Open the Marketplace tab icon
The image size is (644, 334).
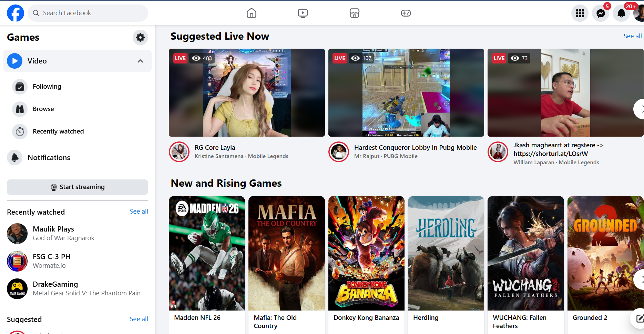coord(354,13)
